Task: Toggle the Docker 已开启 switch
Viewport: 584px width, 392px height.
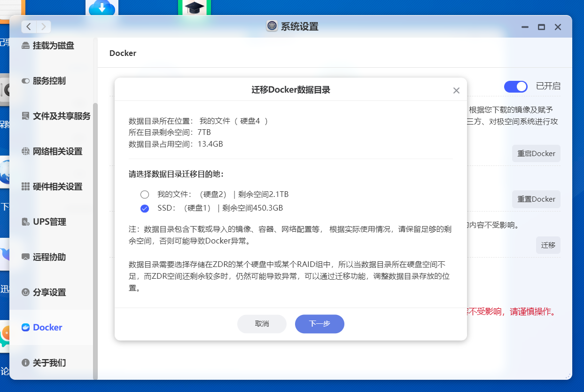Action: click(516, 86)
